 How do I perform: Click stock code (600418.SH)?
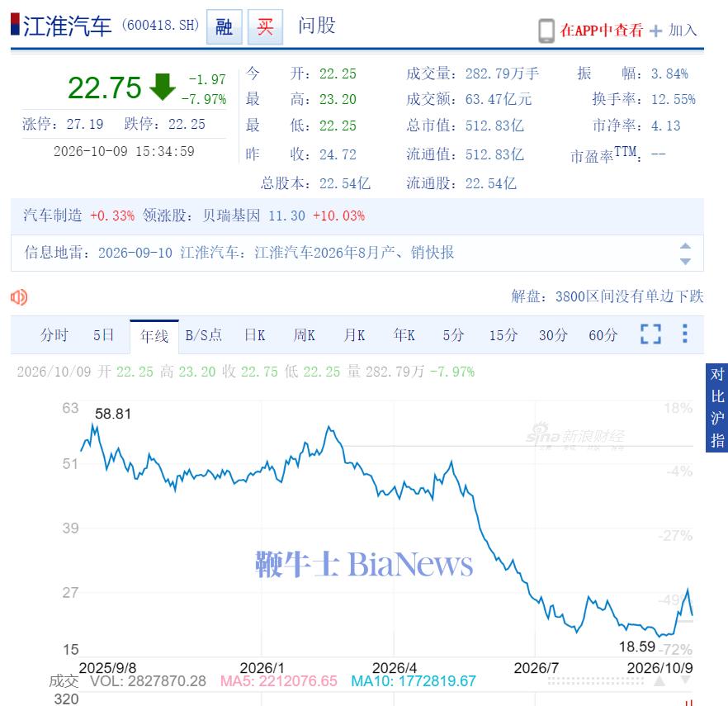[160, 25]
